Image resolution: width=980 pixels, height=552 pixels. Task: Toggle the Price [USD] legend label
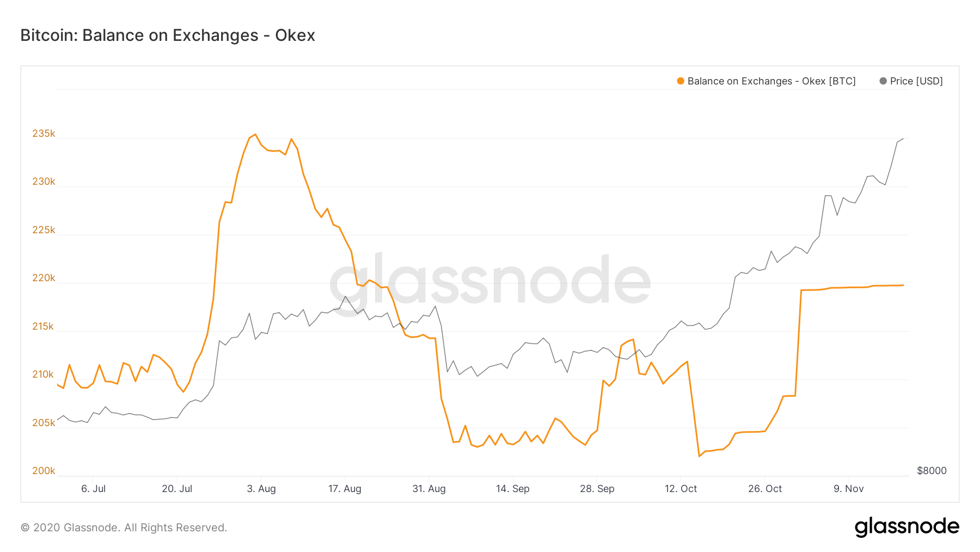[x=916, y=81]
